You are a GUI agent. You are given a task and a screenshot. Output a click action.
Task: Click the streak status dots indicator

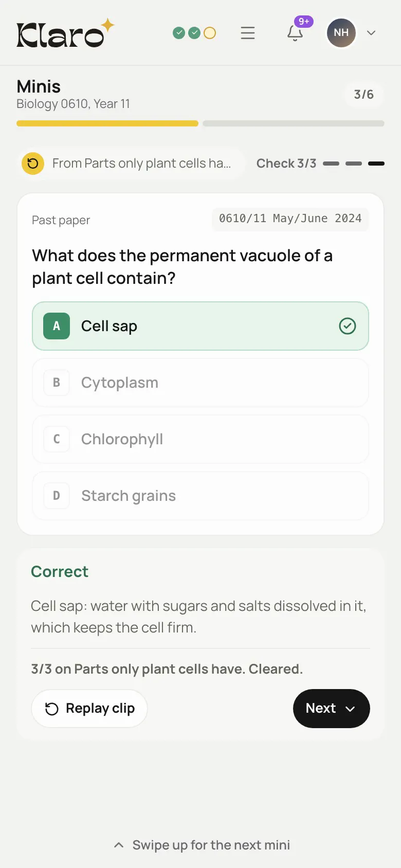[194, 33]
